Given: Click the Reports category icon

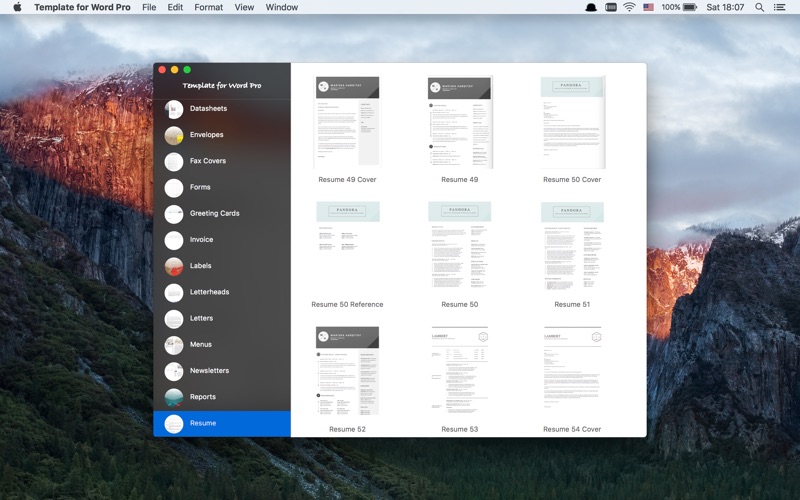Looking at the screenshot, I should click(174, 397).
